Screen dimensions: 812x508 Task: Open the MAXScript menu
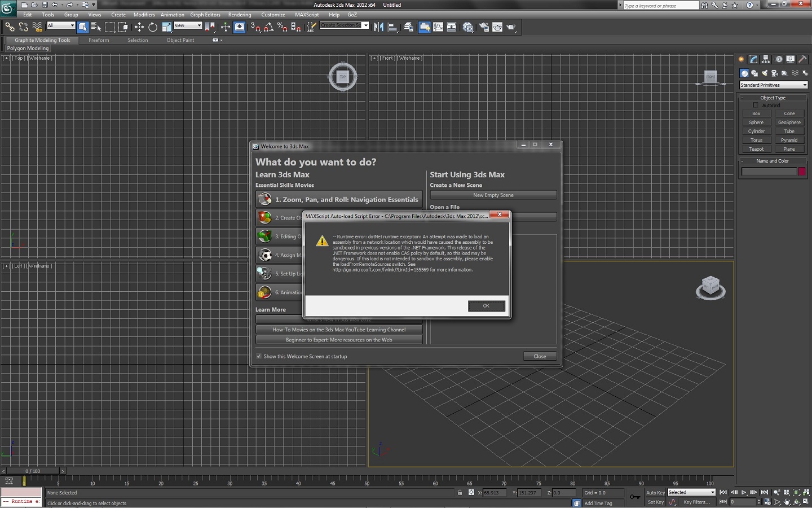pyautogui.click(x=307, y=15)
